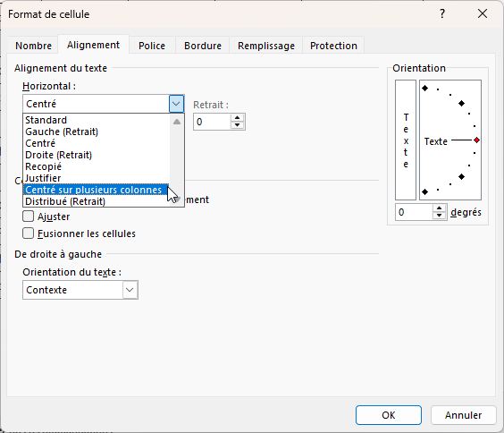504x433 pixels.
Task: Choose Distribué (Retrait) option
Action: pyautogui.click(x=96, y=201)
